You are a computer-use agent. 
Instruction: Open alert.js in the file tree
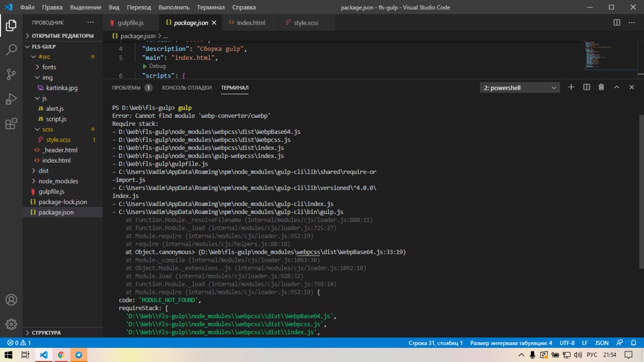(63, 109)
